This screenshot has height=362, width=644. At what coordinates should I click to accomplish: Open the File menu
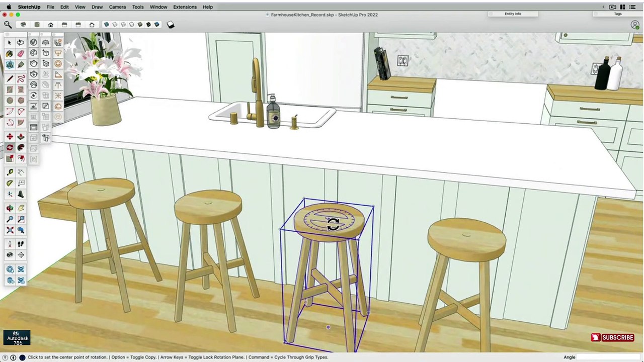pos(50,7)
